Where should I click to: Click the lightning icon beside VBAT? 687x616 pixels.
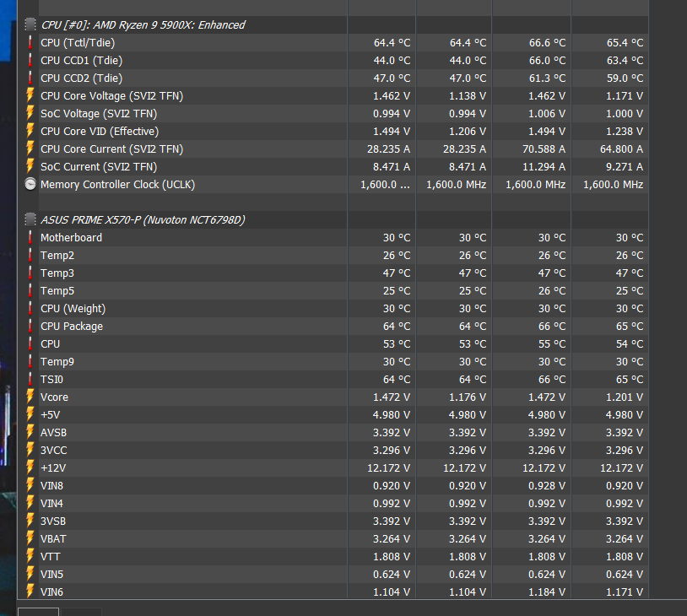[x=30, y=538]
